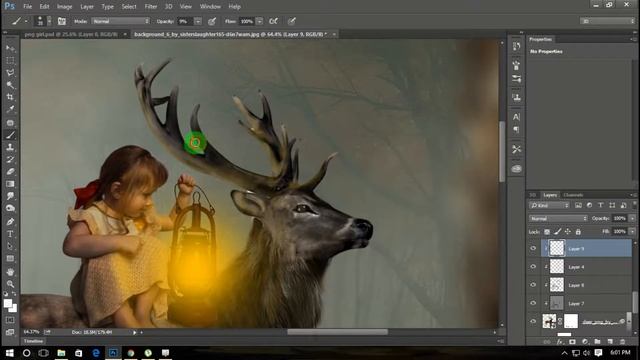The height and width of the screenshot is (360, 640).
Task: Click the foreground color swatch
Action: [8, 303]
